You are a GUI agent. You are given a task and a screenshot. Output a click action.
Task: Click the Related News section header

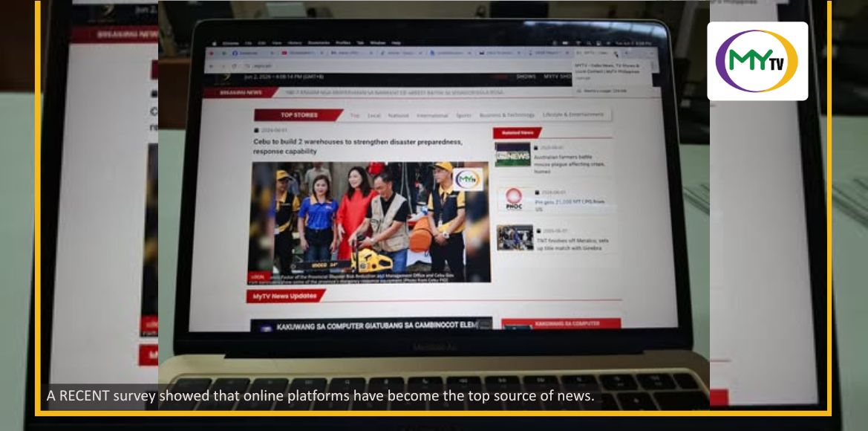517,133
